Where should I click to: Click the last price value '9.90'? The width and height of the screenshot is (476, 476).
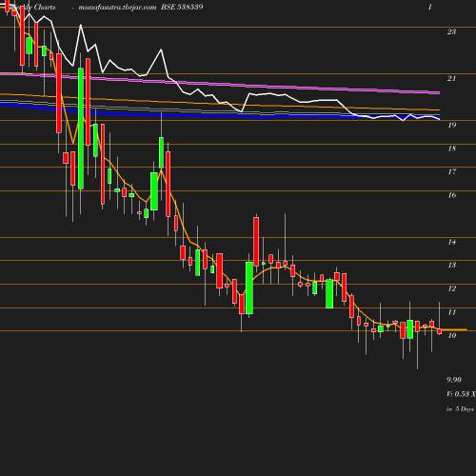click(454, 380)
